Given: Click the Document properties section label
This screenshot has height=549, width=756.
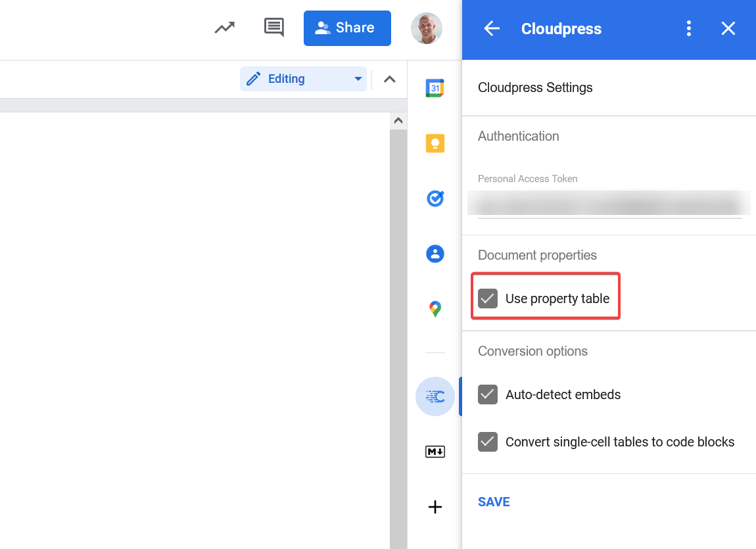Looking at the screenshot, I should coord(537,255).
